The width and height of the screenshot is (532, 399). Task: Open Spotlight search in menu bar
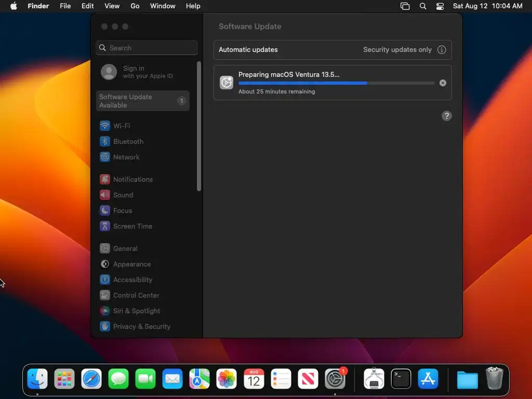tap(423, 6)
